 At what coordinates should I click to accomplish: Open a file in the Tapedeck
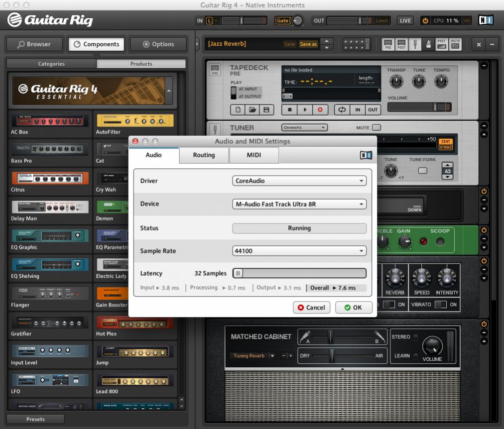tap(252, 109)
